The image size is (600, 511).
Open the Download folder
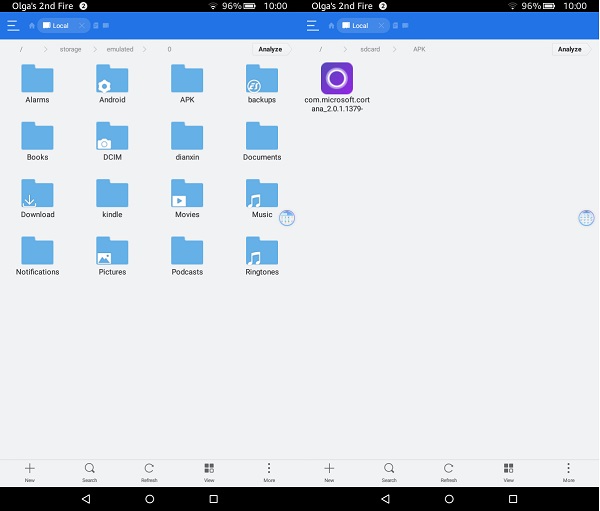pos(37,198)
